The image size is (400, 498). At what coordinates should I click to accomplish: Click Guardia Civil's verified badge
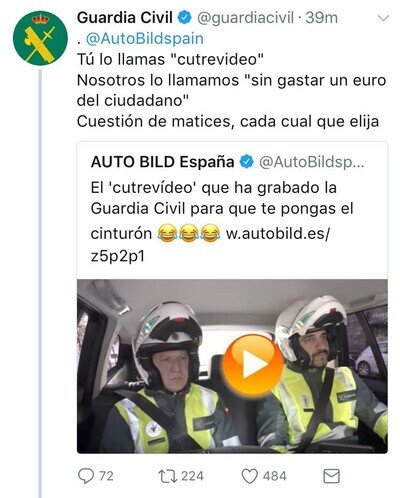pos(185,18)
